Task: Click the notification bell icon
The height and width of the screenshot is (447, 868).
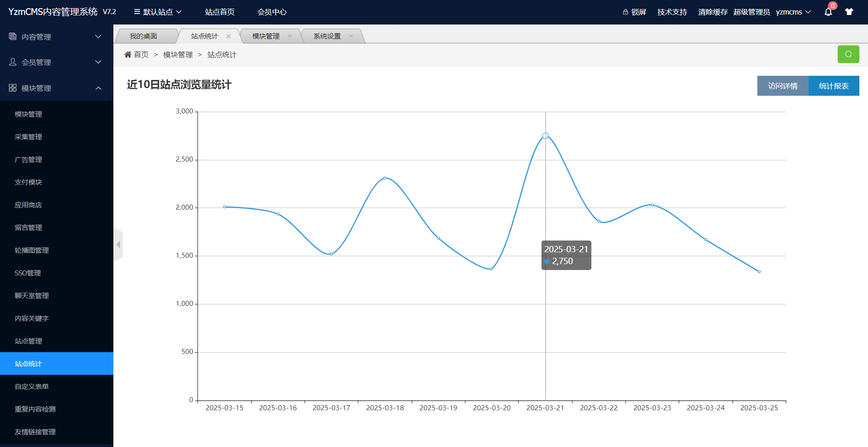Action: click(828, 12)
